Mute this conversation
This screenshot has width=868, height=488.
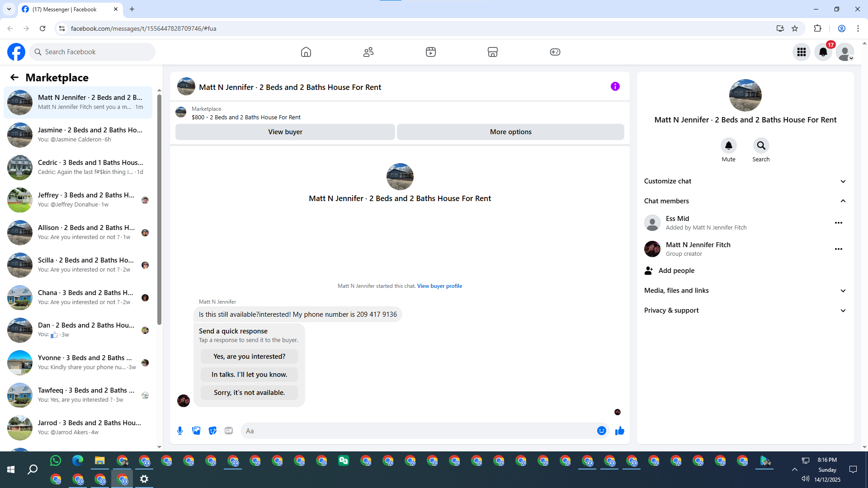(x=729, y=145)
